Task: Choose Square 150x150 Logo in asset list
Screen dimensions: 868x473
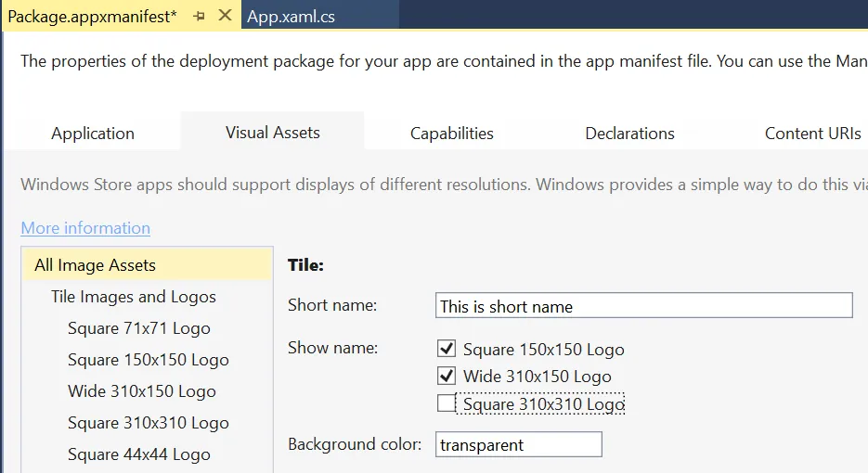Action: [149, 360]
